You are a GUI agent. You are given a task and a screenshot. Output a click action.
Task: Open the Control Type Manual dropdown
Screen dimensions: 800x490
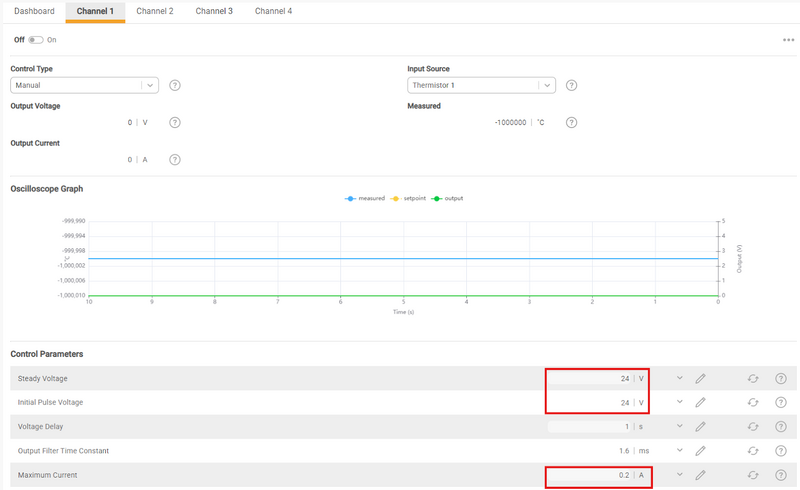tap(85, 85)
